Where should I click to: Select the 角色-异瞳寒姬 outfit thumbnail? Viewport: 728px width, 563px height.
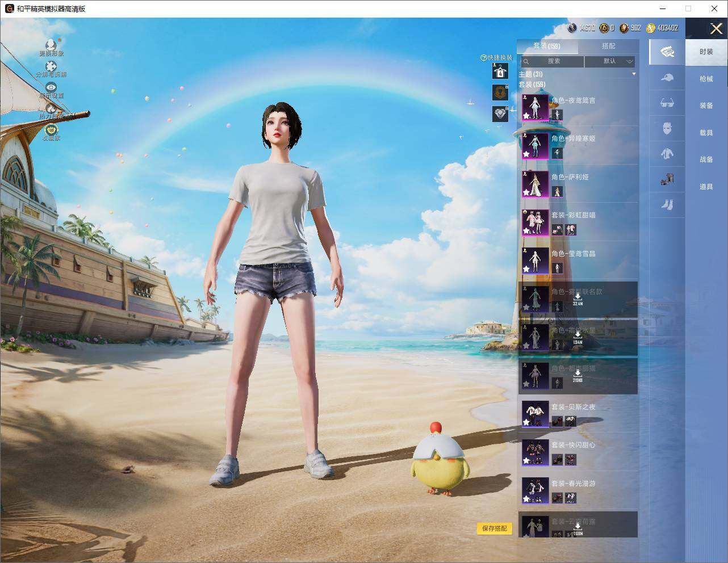coord(535,145)
